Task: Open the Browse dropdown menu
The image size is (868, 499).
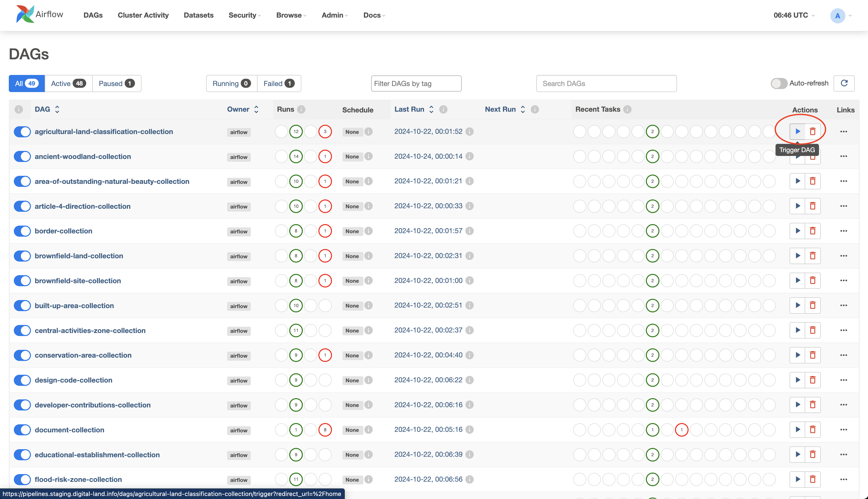Action: [291, 15]
